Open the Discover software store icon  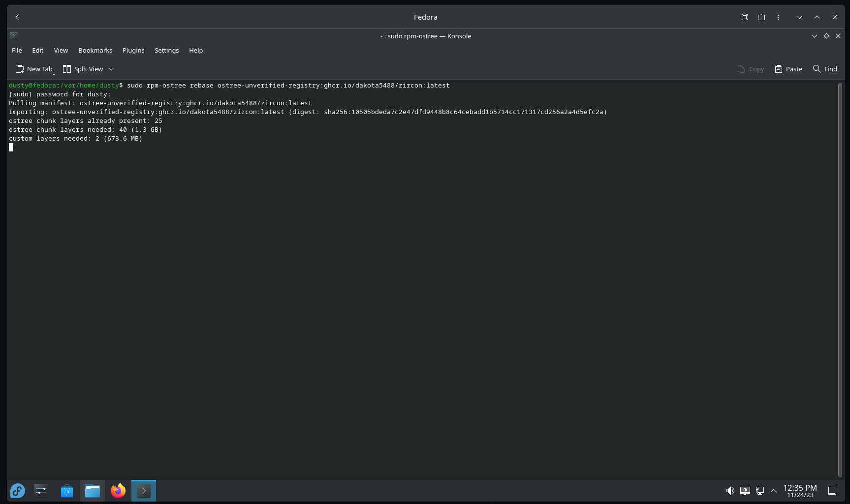click(67, 491)
